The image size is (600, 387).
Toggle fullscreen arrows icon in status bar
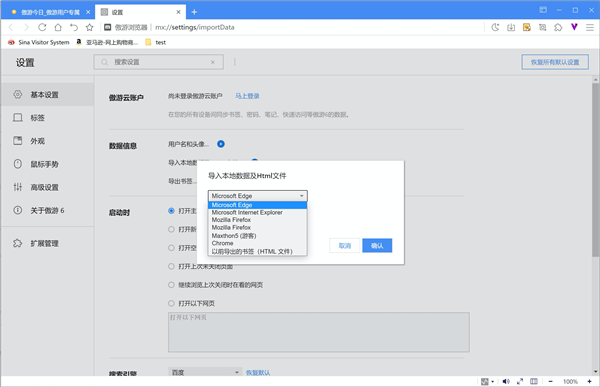(520, 381)
